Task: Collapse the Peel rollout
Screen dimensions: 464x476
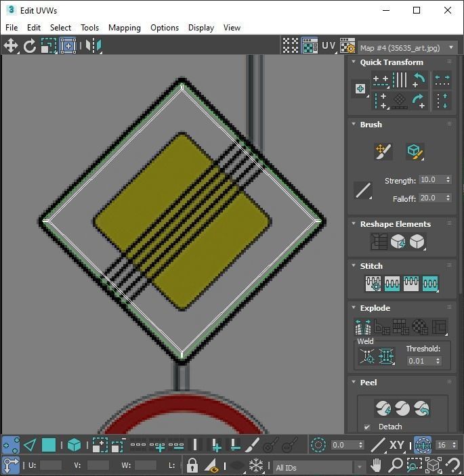Action: 354,382
